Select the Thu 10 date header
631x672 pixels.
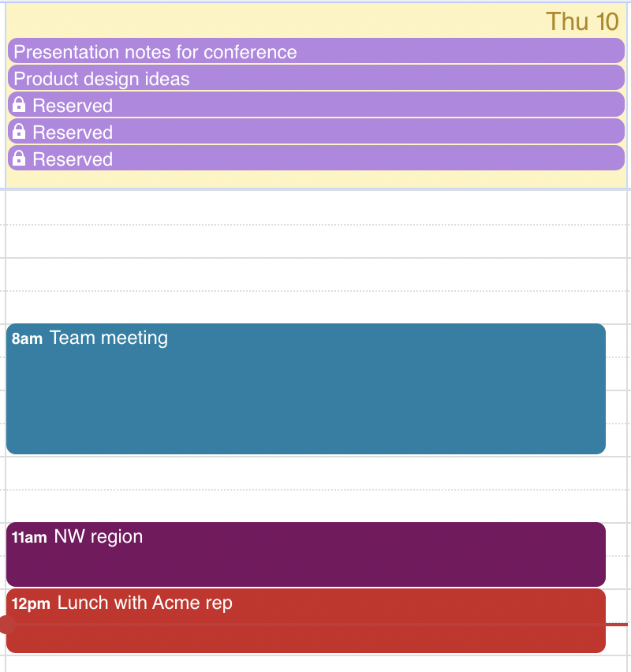pos(582,21)
